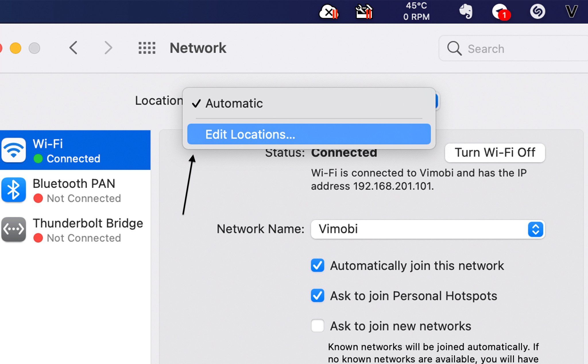Viewport: 588px width, 364px height.
Task: Click the Search field in the toolbar
Action: pyautogui.click(x=514, y=49)
